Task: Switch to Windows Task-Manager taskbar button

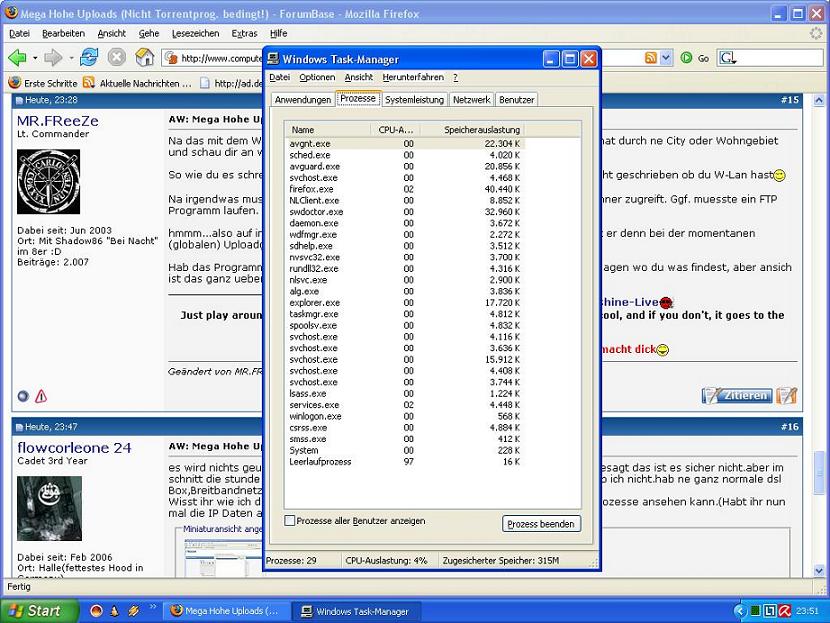Action: coord(356,611)
